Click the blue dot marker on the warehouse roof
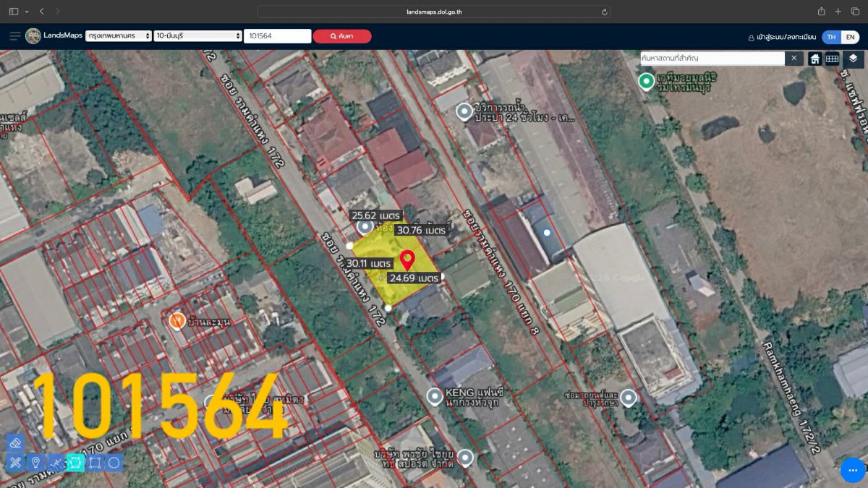Viewport: 868px width, 488px height. pyautogui.click(x=547, y=233)
